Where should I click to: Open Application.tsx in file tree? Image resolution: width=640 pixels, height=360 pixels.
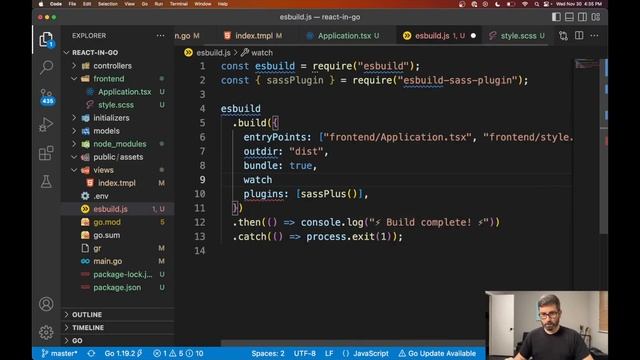point(124,92)
